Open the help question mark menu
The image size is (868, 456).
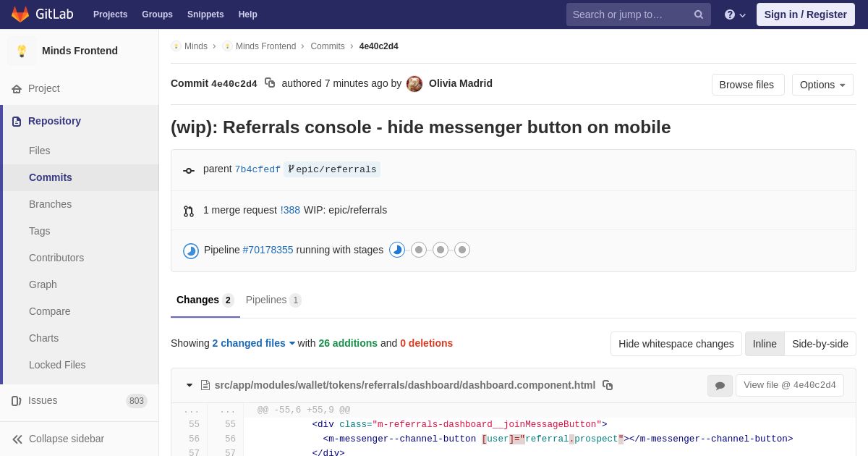(735, 14)
